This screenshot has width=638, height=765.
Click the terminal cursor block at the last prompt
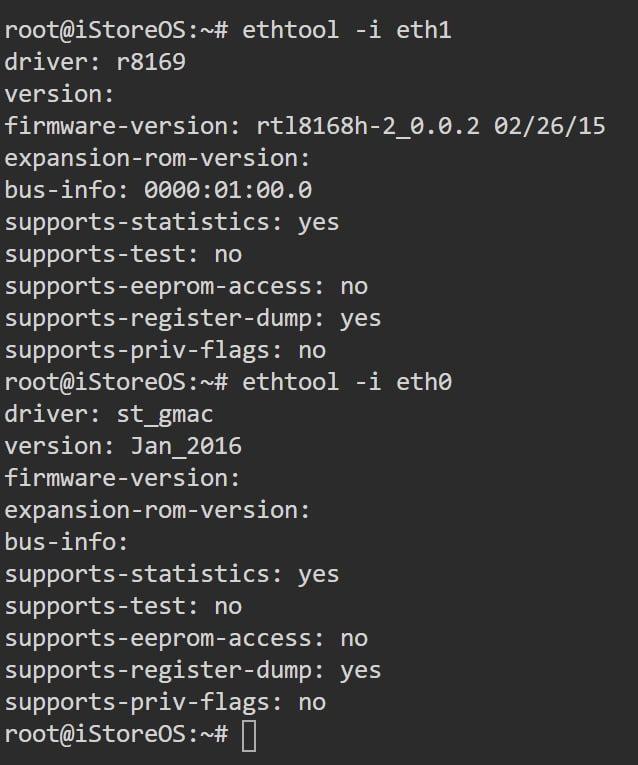[249, 735]
